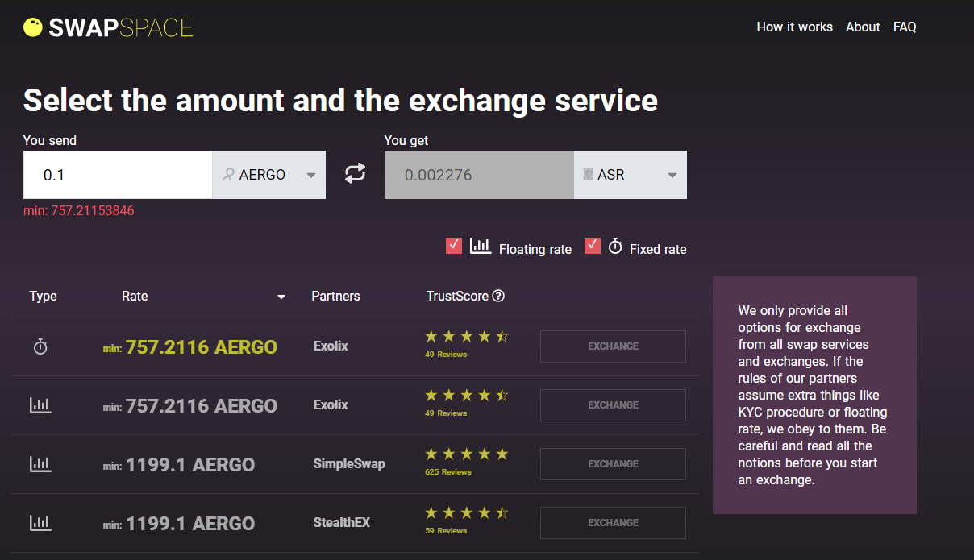Click the You get amount field

[479, 175]
